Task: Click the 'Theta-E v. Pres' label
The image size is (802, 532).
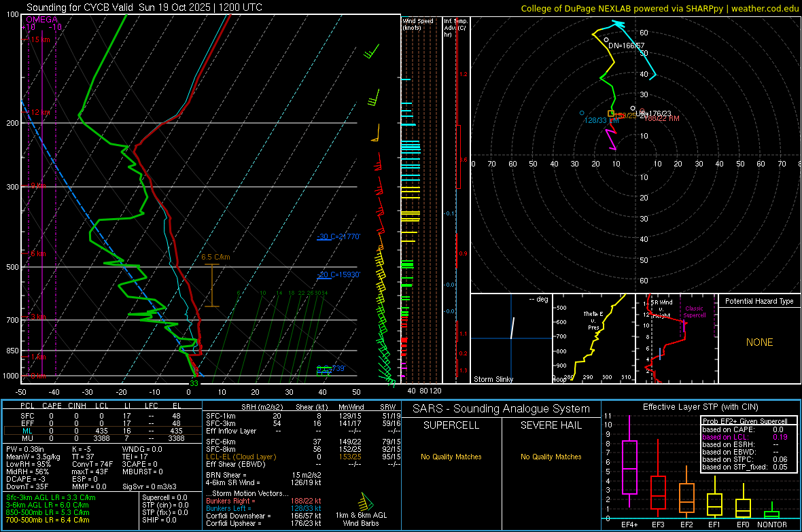Action: click(593, 320)
